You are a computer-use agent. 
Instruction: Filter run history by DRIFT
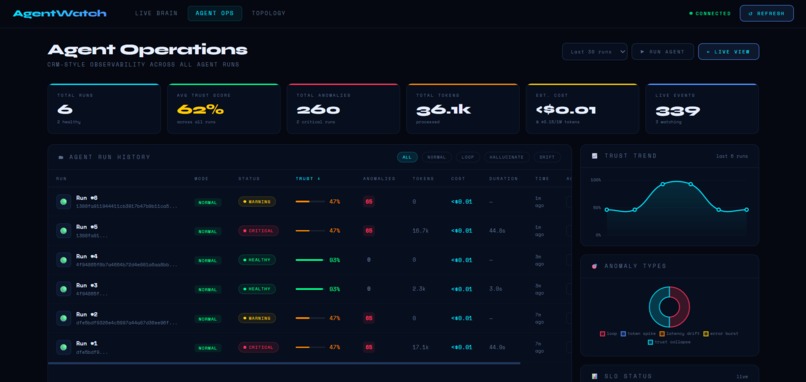pos(547,157)
